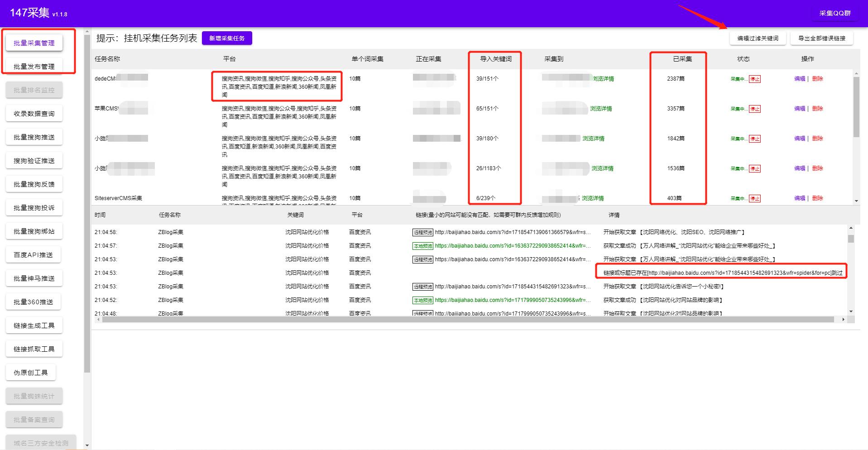Stop the 苹果CMS collection task

coord(755,109)
